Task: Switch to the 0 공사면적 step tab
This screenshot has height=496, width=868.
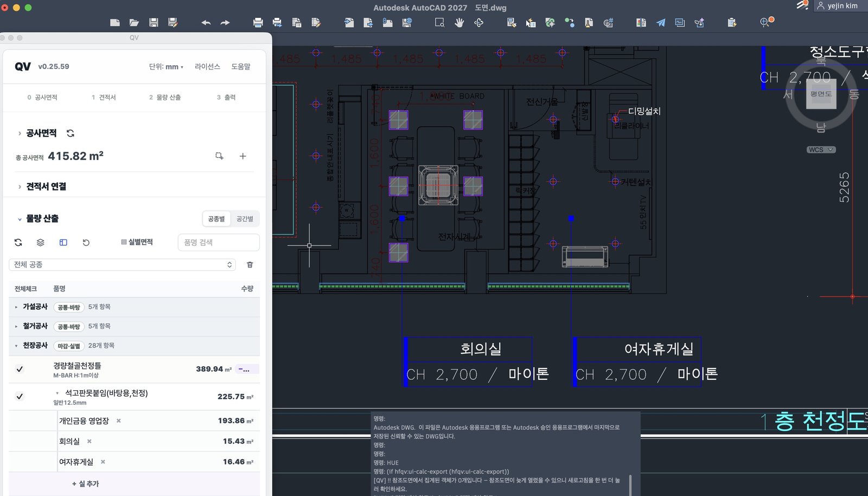Action: [x=42, y=98]
